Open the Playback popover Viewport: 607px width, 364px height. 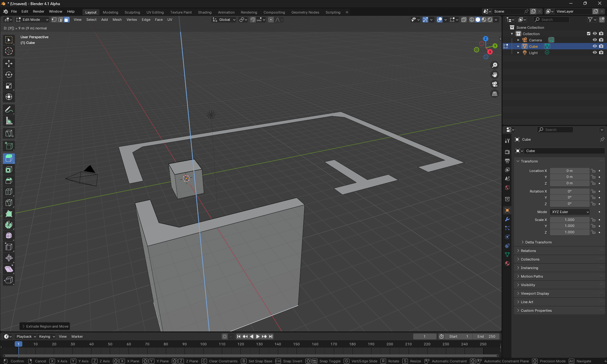[x=26, y=336]
